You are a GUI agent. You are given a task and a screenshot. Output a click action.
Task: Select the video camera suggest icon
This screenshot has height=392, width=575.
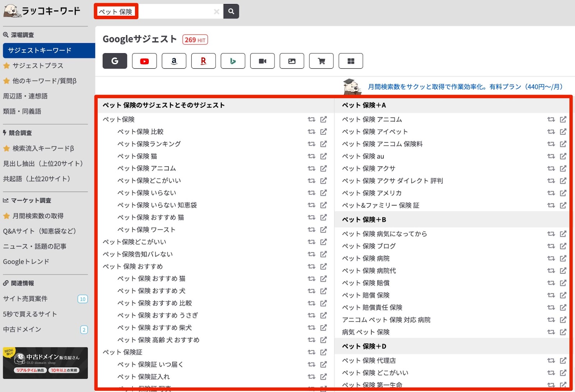click(x=262, y=61)
